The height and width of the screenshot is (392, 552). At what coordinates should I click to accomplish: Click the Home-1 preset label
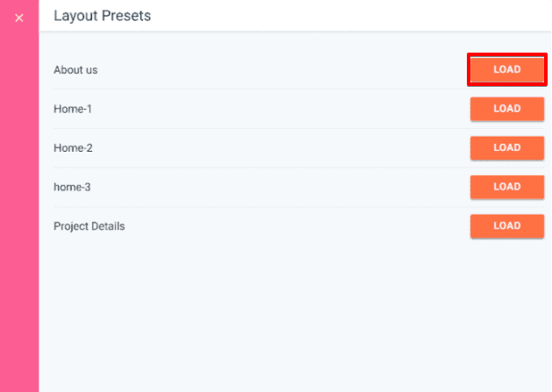72,109
